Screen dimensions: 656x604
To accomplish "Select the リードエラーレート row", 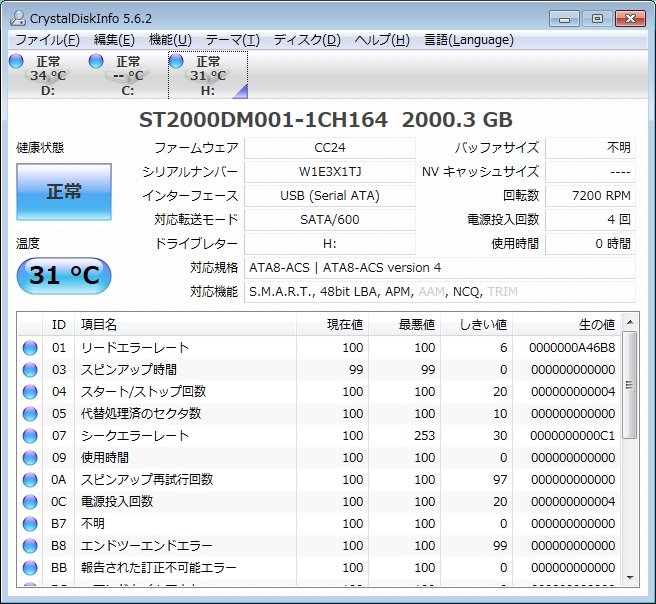I will pyautogui.click(x=319, y=348).
